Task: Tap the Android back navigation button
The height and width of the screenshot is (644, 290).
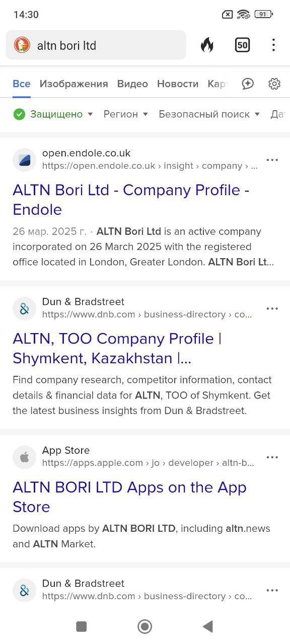Action: pos(207,626)
